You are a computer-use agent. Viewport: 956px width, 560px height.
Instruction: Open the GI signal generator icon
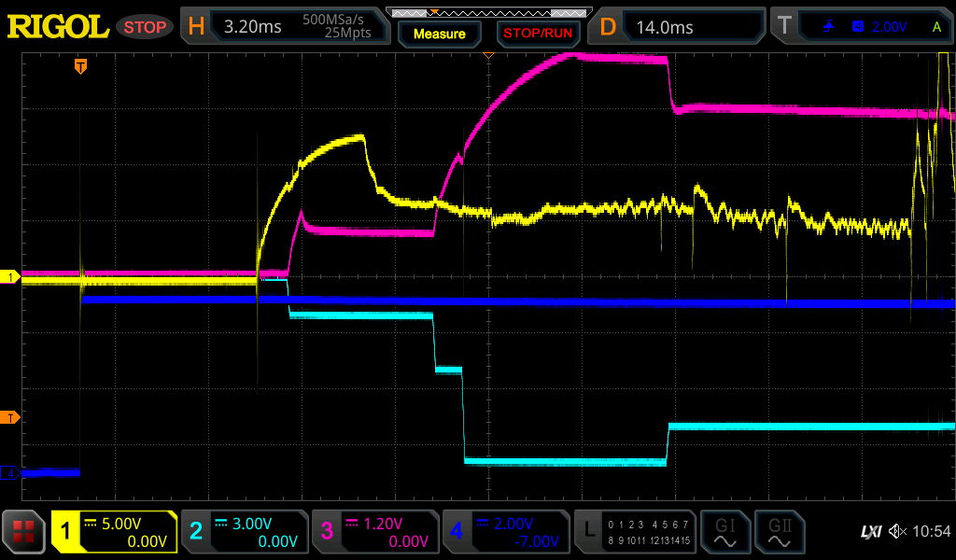724,532
